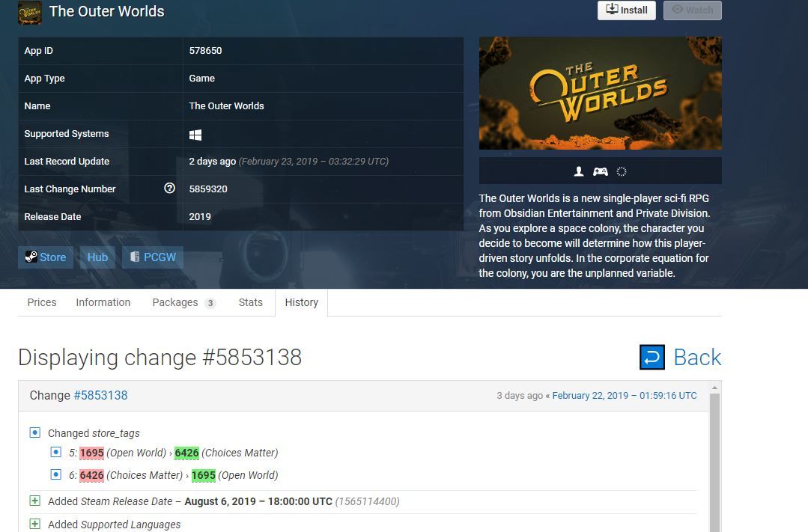Click the scrollbar up arrow in change list
The height and width of the screenshot is (532, 808).
tap(714, 388)
